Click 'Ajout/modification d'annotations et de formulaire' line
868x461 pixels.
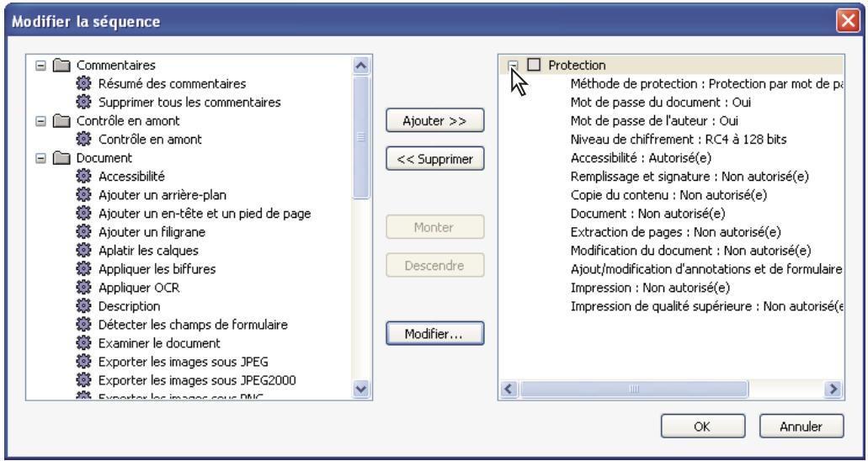click(706, 269)
